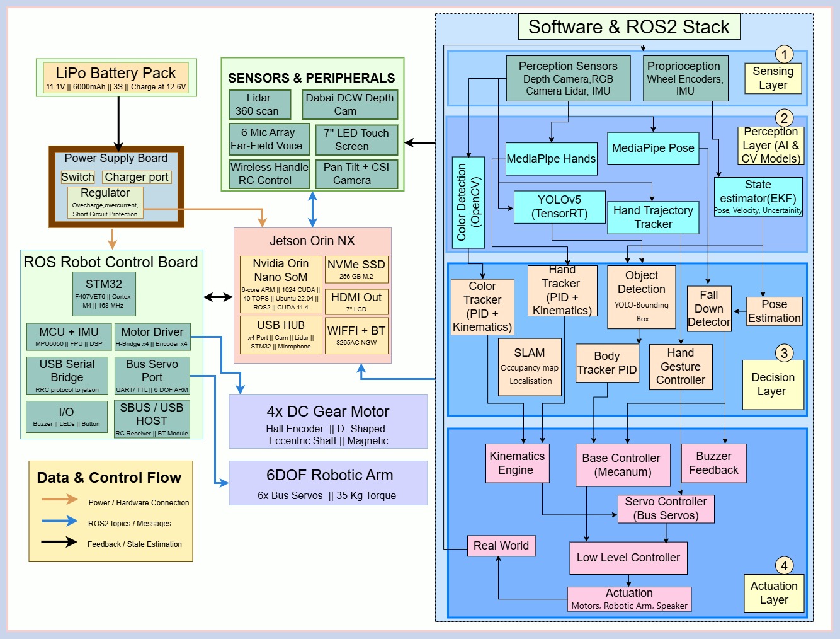This screenshot has width=840, height=639.
Task: Click the Pan Tilt + CSI Camera box
Action: tap(356, 174)
